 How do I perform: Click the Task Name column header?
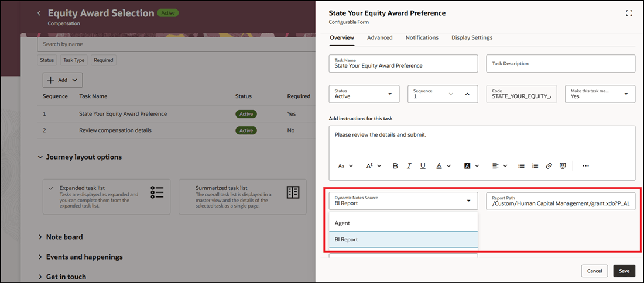pos(93,96)
